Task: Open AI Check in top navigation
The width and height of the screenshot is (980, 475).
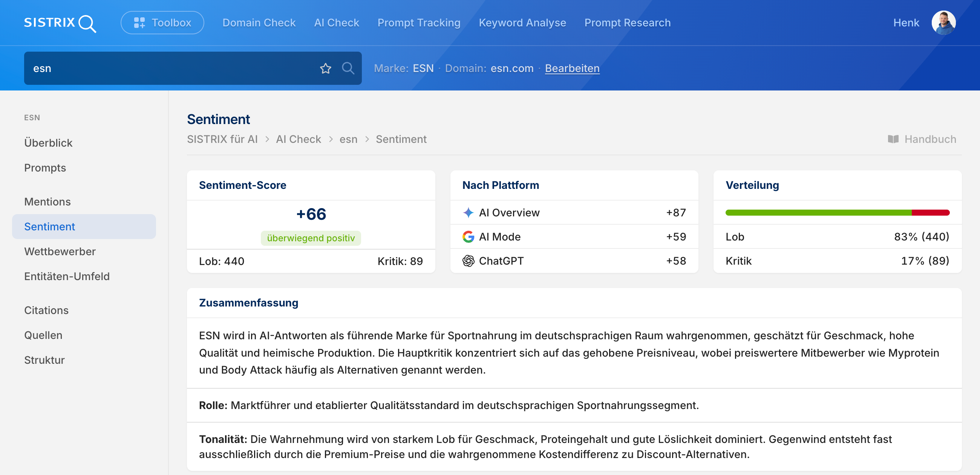Action: click(337, 23)
